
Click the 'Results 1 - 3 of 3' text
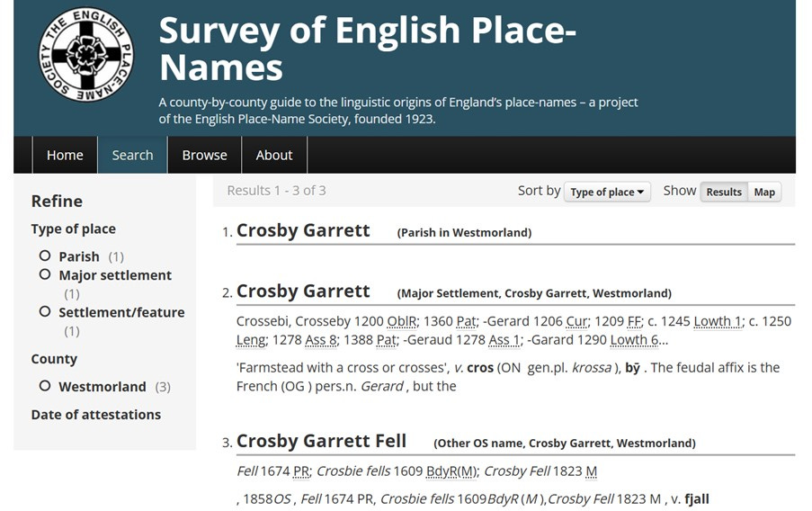[277, 190]
